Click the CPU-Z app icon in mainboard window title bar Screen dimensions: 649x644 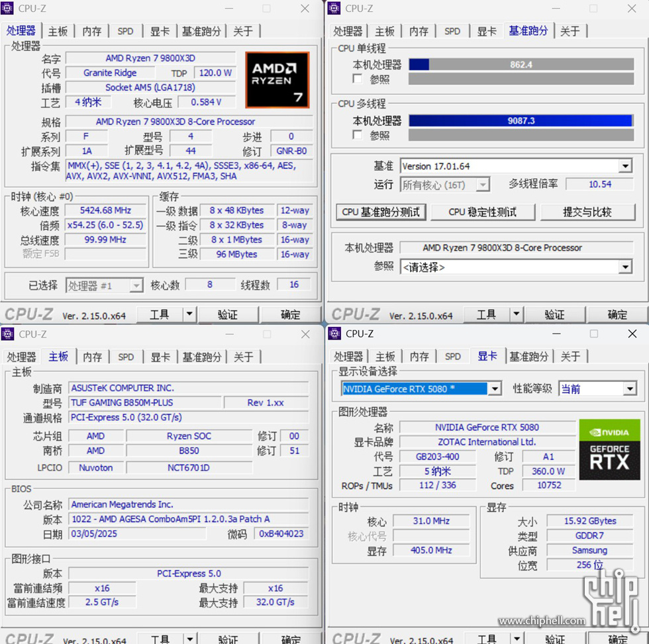[x=7, y=334]
